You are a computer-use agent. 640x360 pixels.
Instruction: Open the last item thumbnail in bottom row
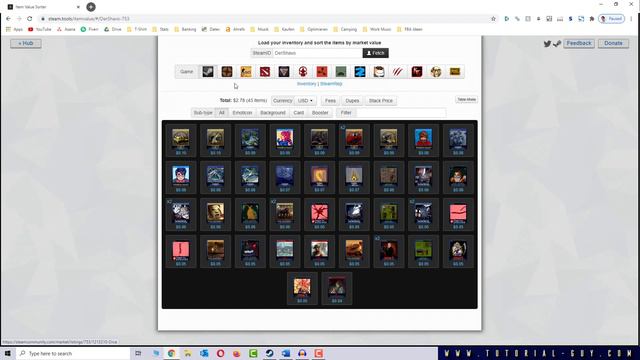(337, 289)
